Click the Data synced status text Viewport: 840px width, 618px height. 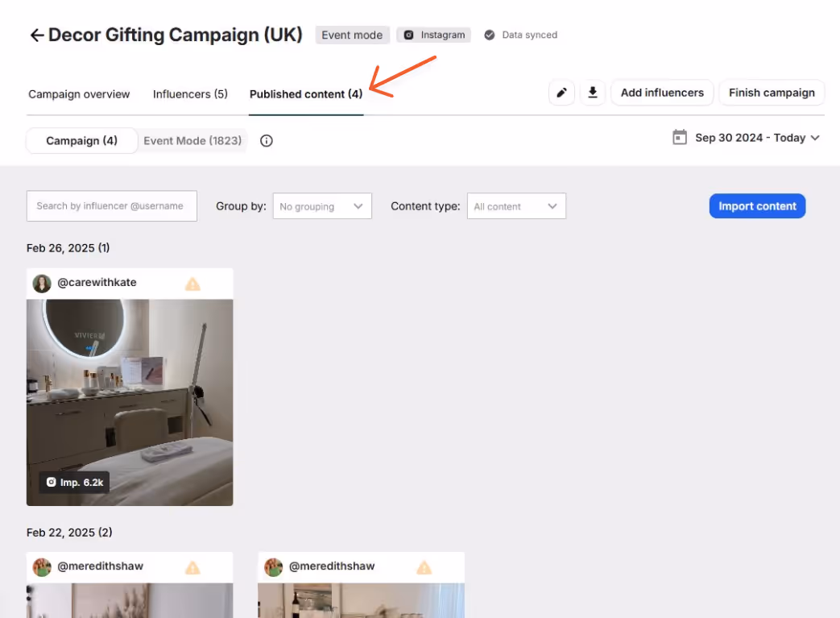[x=529, y=35]
